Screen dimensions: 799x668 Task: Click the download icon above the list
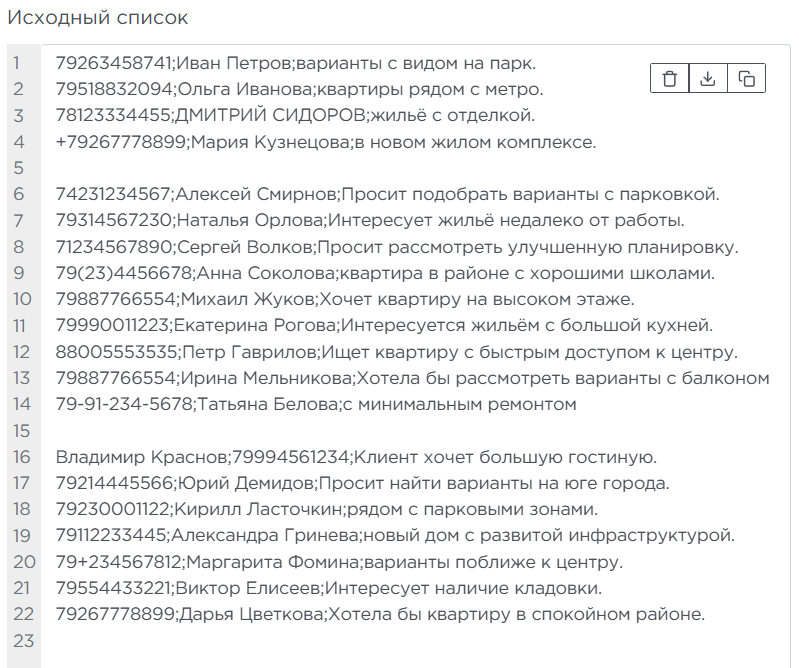[708, 79]
